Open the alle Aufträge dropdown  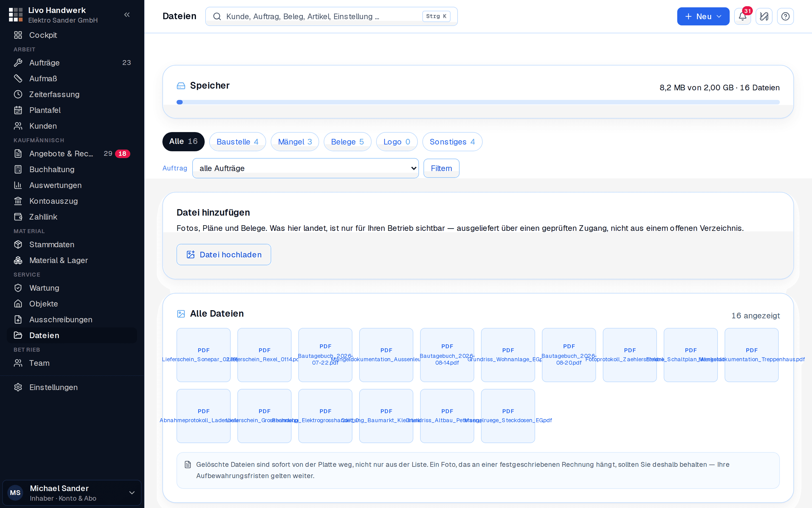305,168
